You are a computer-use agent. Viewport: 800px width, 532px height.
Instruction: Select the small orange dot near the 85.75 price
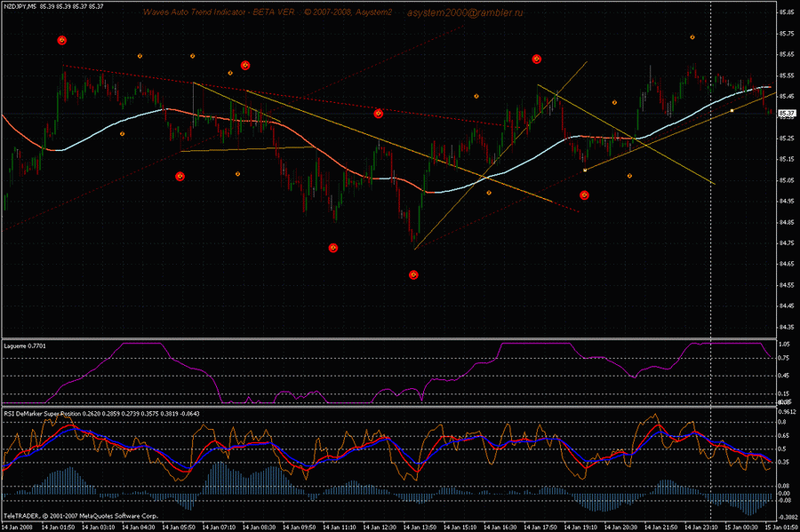coord(692,37)
